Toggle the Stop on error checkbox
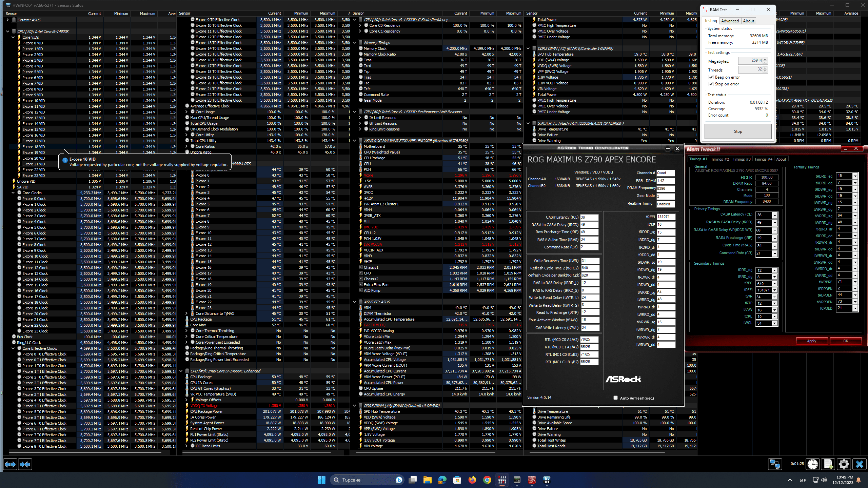 (x=711, y=84)
